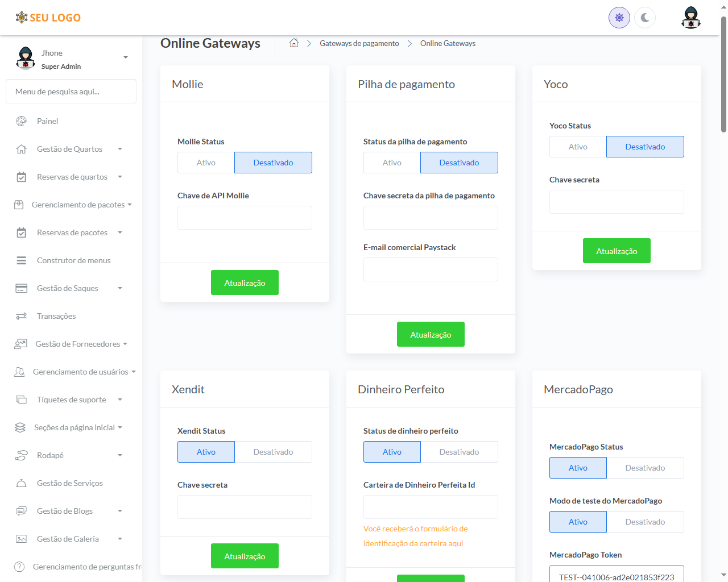Open Tíquetes de suporte menu item
Screen dimensions: 728x582
[71, 400]
